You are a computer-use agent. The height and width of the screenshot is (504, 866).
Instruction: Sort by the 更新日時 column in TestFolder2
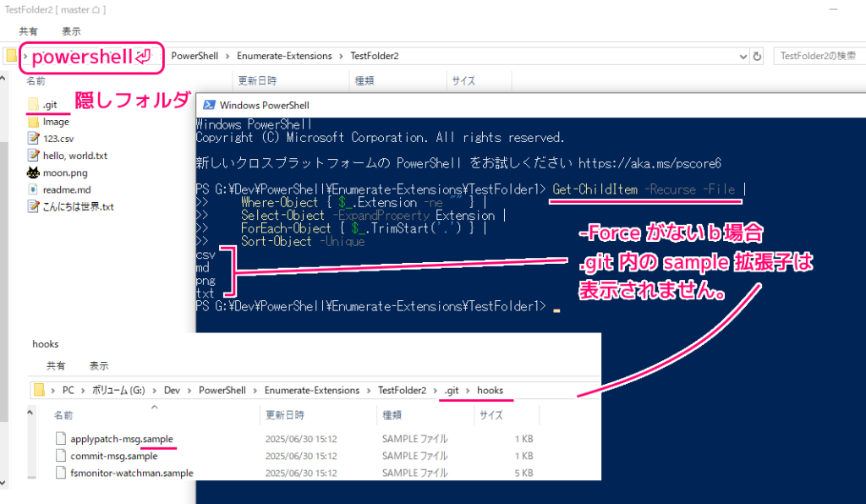pos(257,81)
